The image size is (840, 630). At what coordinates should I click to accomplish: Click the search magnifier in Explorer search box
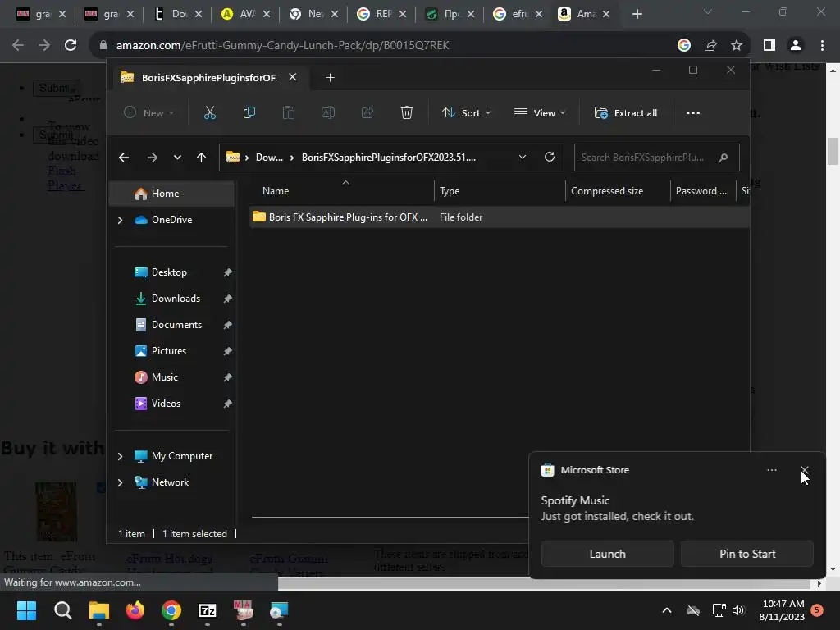[x=723, y=157]
